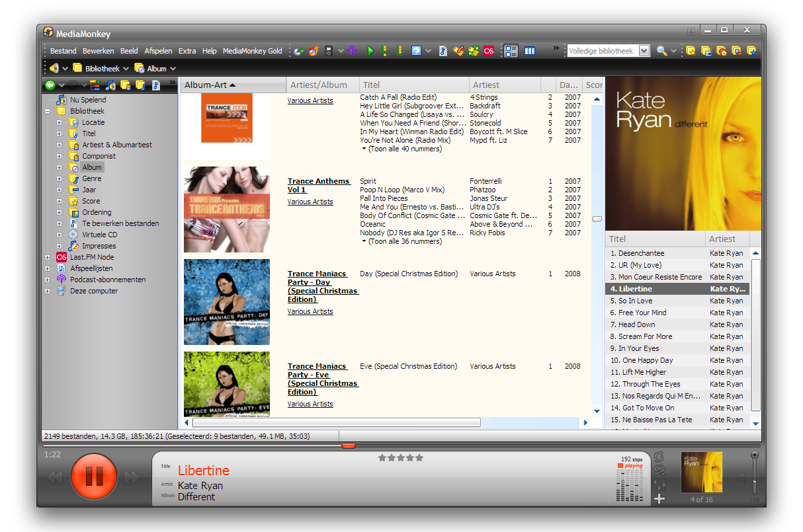
Task: Open dropdown arrow next to search magnifier
Action: [674, 51]
